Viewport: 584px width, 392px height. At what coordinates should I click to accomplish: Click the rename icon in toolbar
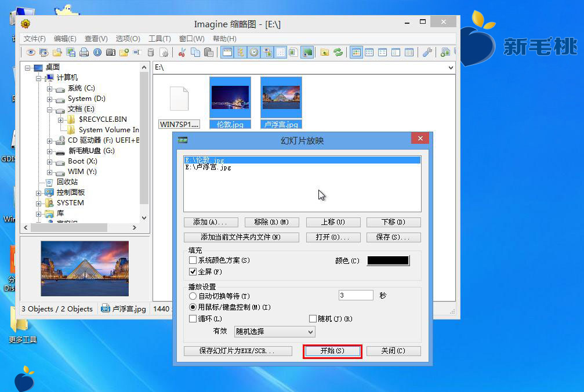[x=137, y=53]
